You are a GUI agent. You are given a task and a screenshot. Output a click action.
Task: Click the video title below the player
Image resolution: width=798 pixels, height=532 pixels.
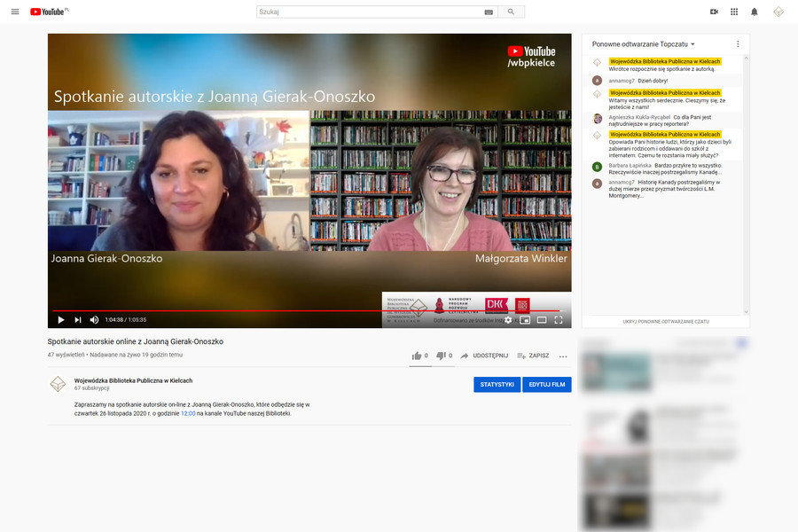pyautogui.click(x=136, y=341)
